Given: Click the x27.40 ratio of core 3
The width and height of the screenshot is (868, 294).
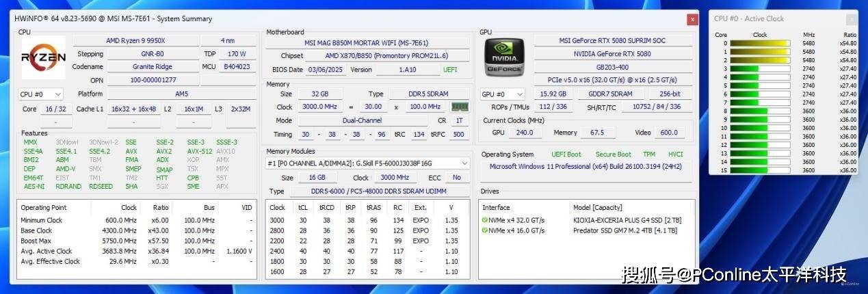Looking at the screenshot, I should (x=848, y=68).
